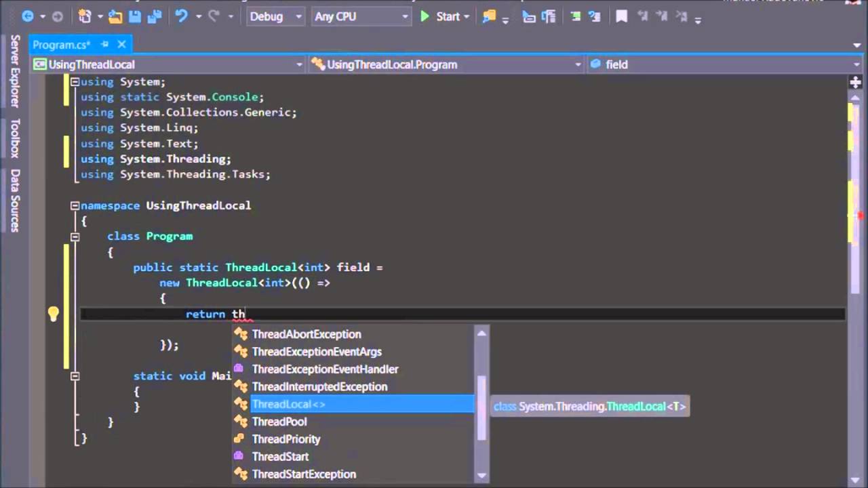Click the IntelliSense list scroll-down arrow

point(481,475)
